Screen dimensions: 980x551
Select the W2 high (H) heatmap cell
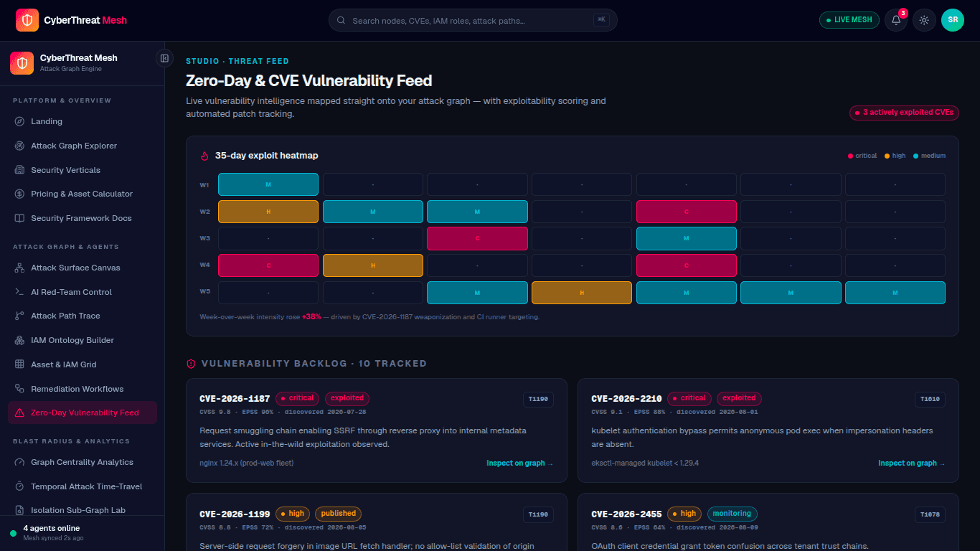click(268, 212)
